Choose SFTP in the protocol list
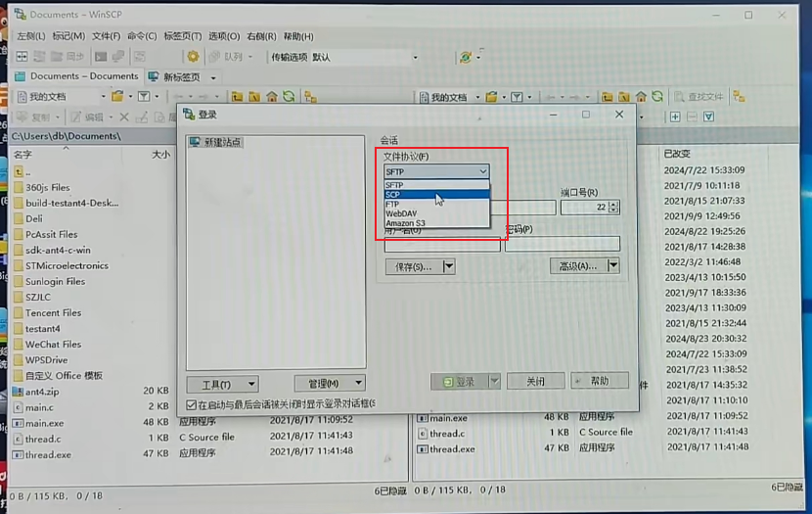The width and height of the screenshot is (812, 514). coord(436,185)
